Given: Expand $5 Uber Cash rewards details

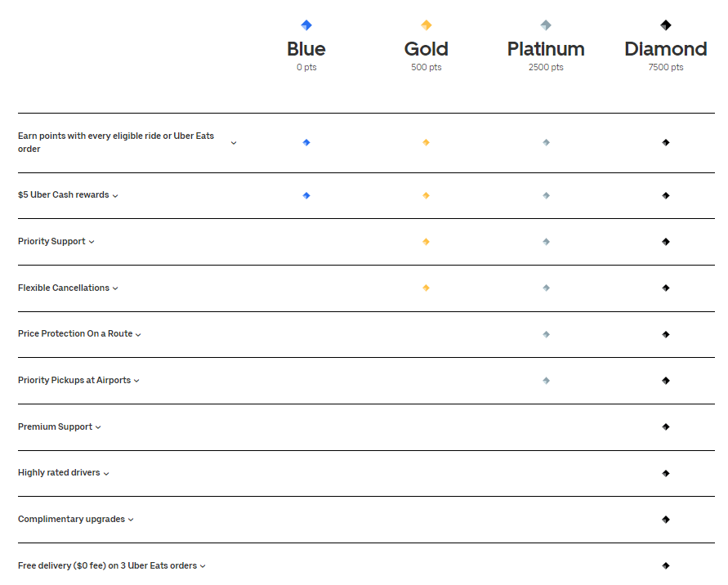Looking at the screenshot, I should tap(115, 196).
